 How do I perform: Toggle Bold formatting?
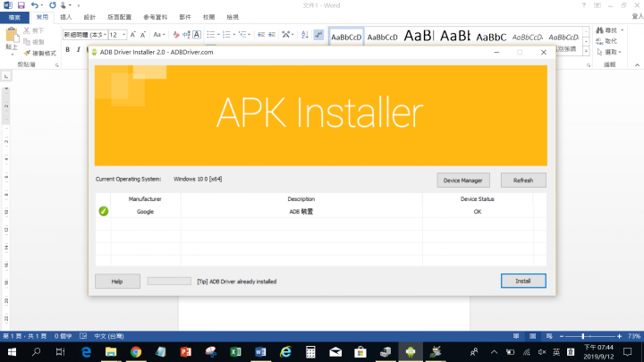coord(68,50)
